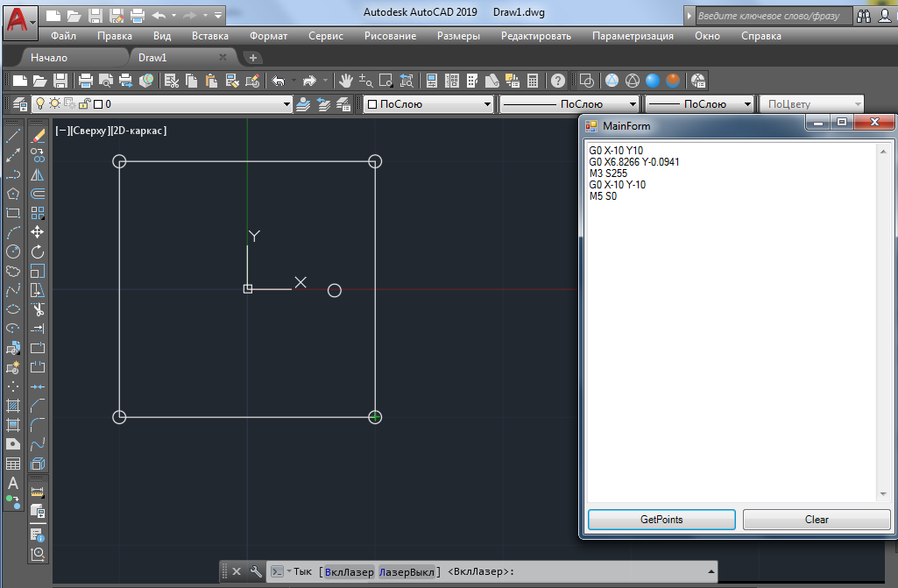Select the Fillet tool
This screenshot has width=898, height=588.
[38, 425]
